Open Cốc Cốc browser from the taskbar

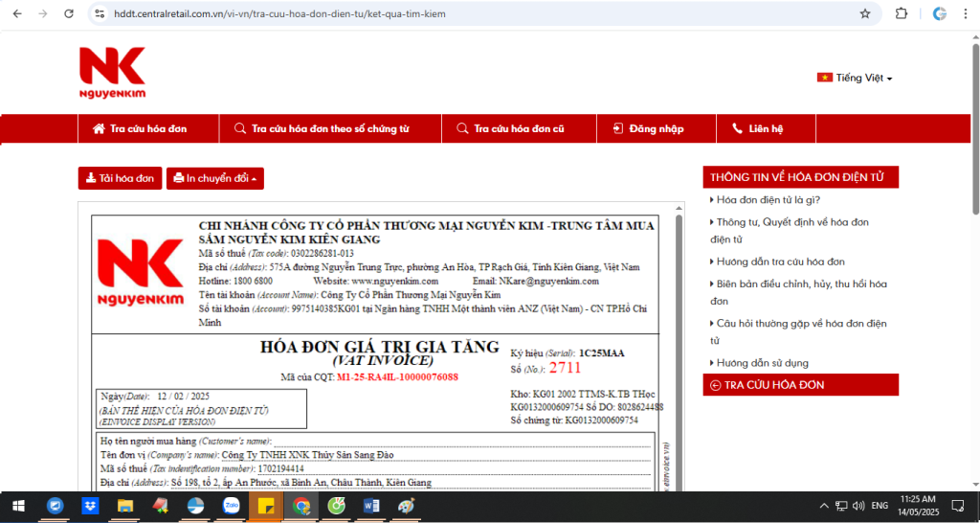[336, 506]
